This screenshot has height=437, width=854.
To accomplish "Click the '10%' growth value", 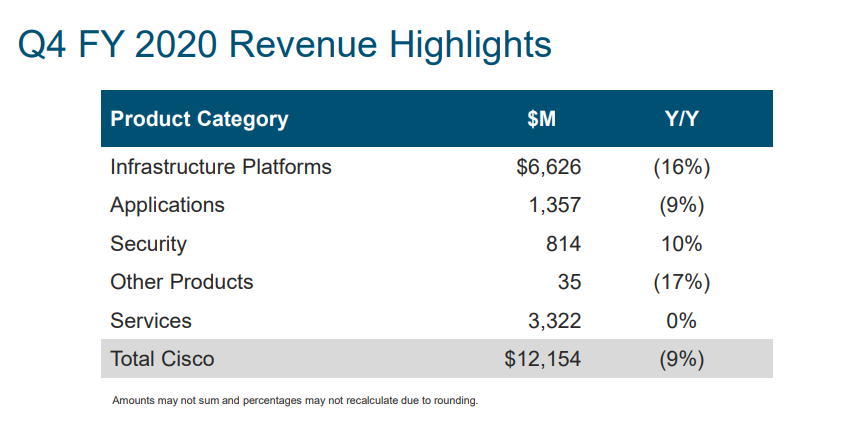I will pyautogui.click(x=681, y=244).
